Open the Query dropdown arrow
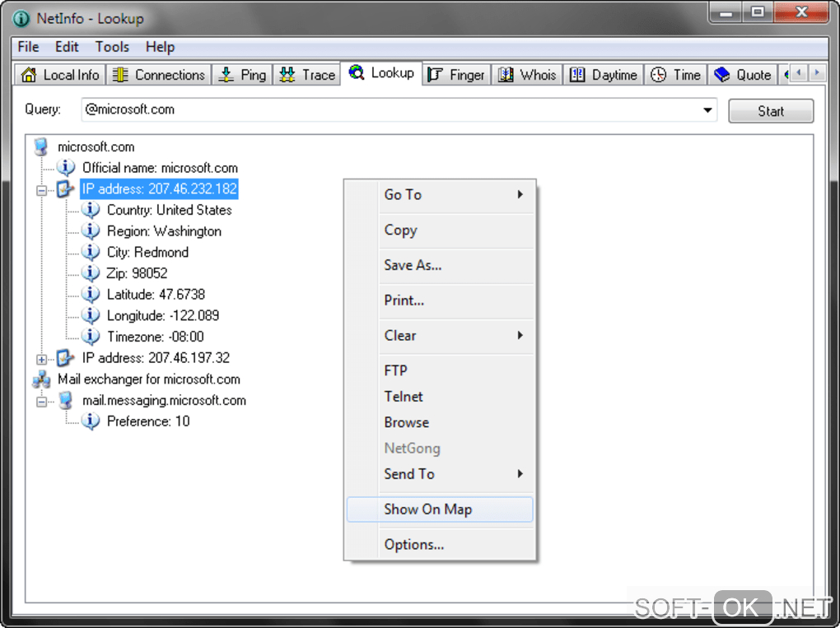 (707, 109)
